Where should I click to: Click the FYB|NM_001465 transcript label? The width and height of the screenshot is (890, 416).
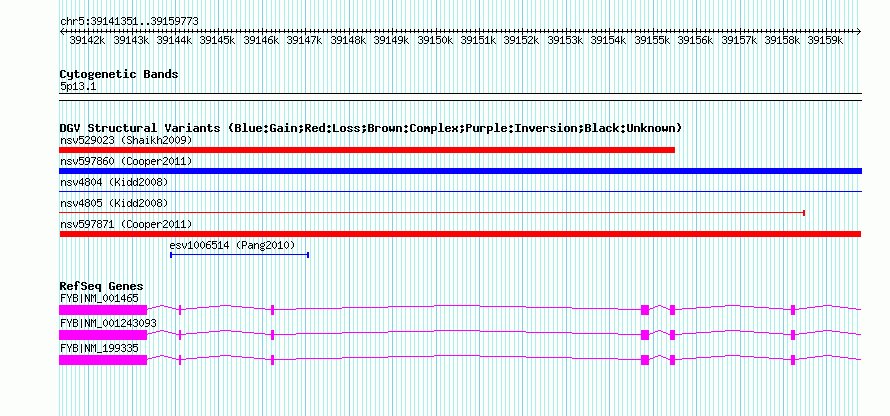pos(99,298)
